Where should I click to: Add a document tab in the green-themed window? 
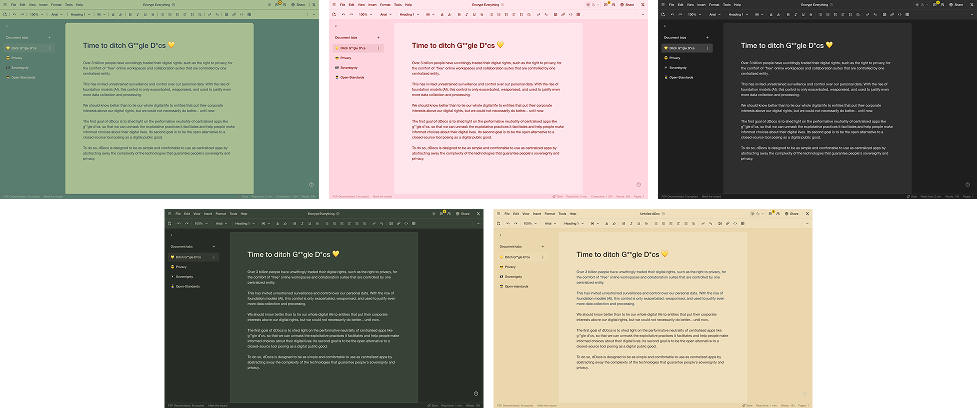49,37
